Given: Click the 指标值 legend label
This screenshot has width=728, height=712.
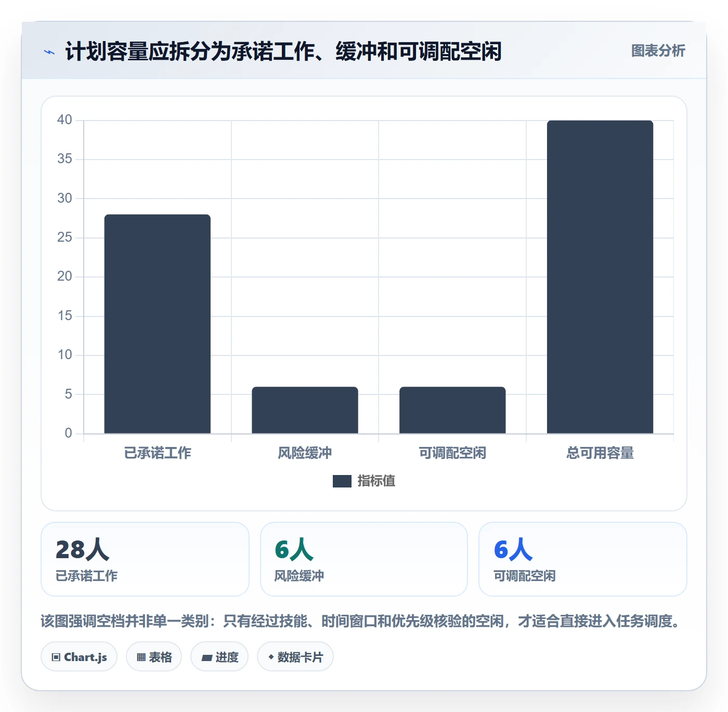Looking at the screenshot, I should 376,481.
